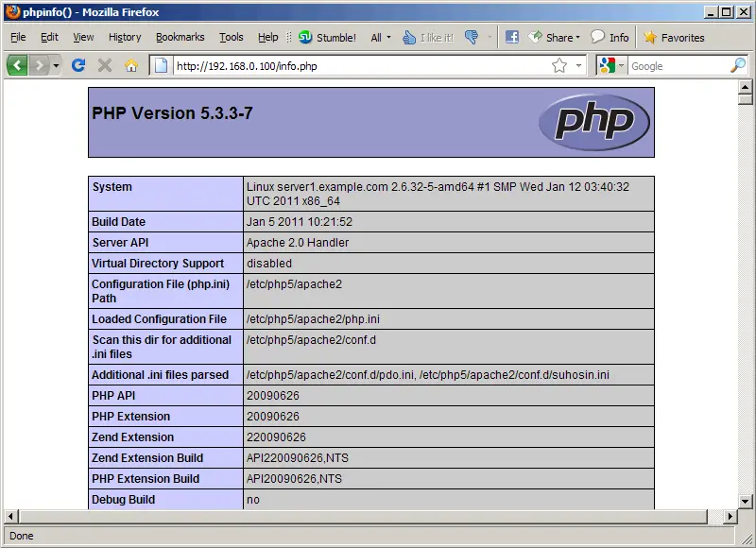Open the back/forward history dropdown arrow
This screenshot has height=548, width=756.
point(56,65)
